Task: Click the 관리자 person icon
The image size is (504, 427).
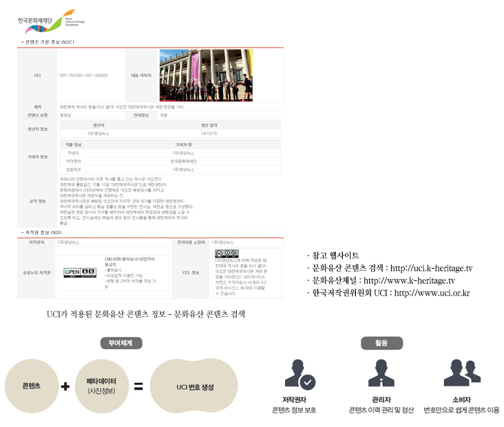Action: pos(381,373)
